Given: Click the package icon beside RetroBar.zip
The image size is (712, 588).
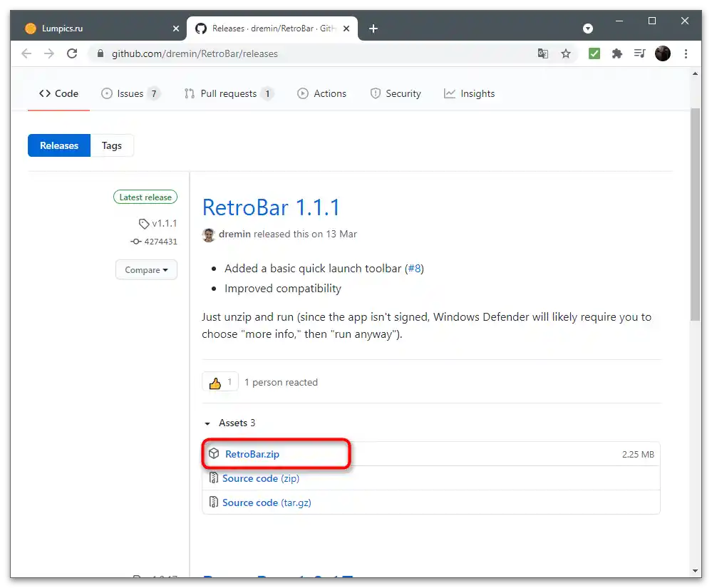Looking at the screenshot, I should 214,453.
